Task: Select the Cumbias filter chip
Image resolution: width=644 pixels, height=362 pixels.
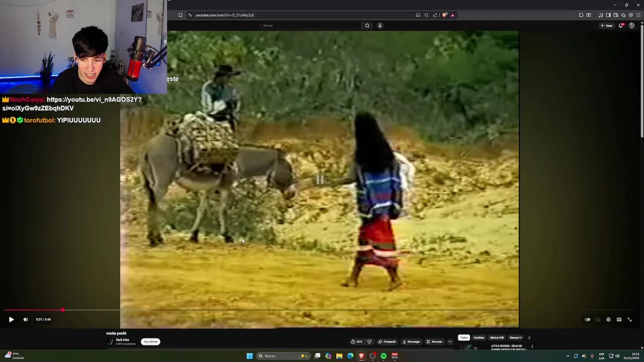Action: click(478, 338)
